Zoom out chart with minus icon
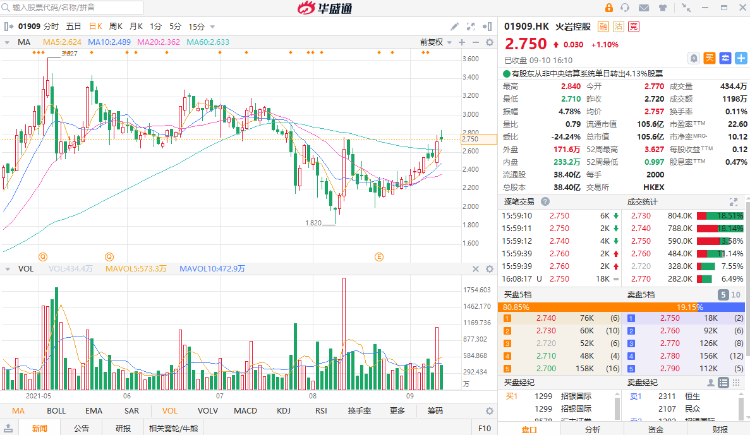The height and width of the screenshot is (435, 750). click(x=475, y=42)
